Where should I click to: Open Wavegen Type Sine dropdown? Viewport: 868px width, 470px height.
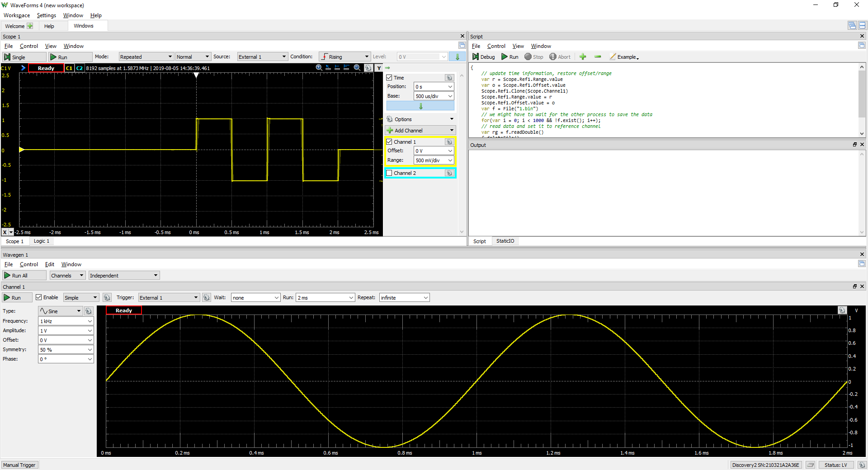click(60, 311)
